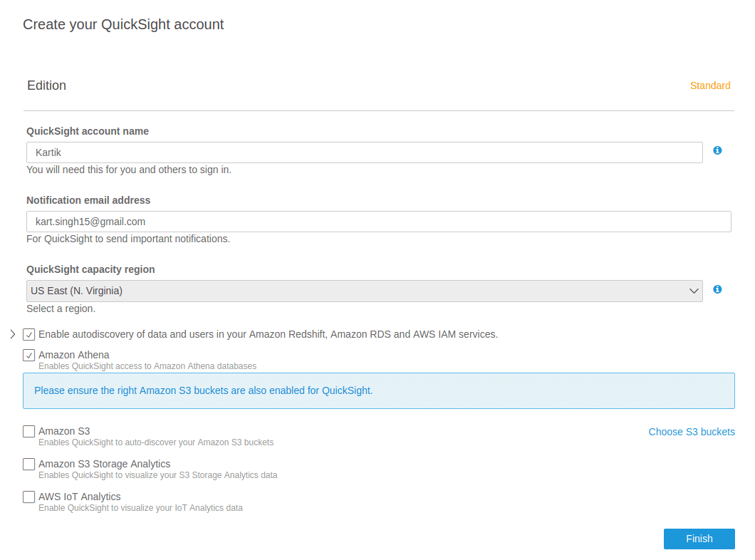Screen dimensions: 755x560
Task: Open the Choose S3 buckets link
Action: [x=692, y=432]
